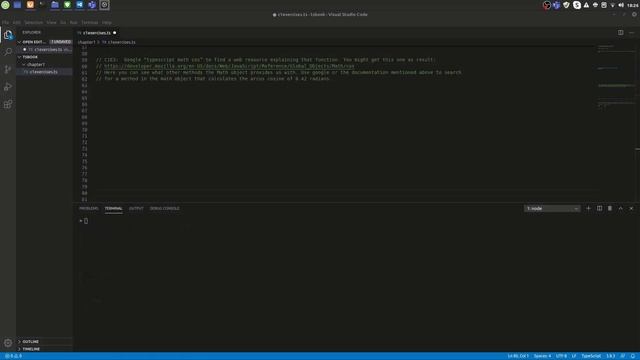Kill the terminal with the trash icon
This screenshot has height=360, width=640.
(610, 209)
